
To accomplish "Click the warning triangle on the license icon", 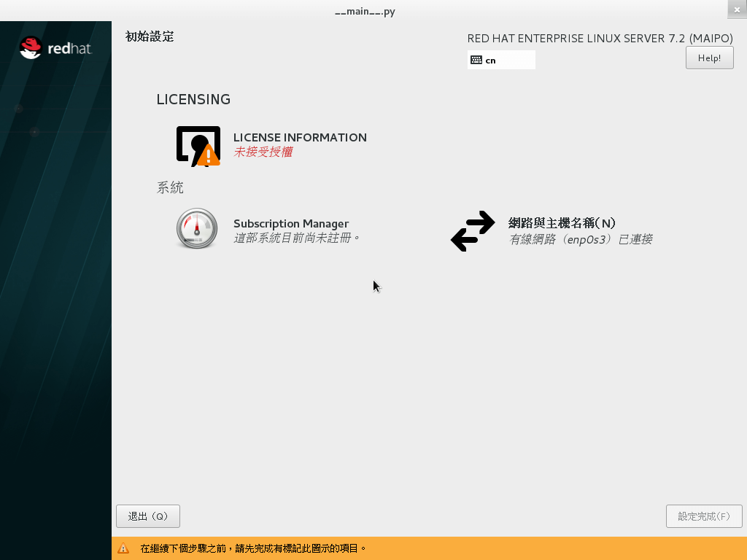I will coord(209,155).
